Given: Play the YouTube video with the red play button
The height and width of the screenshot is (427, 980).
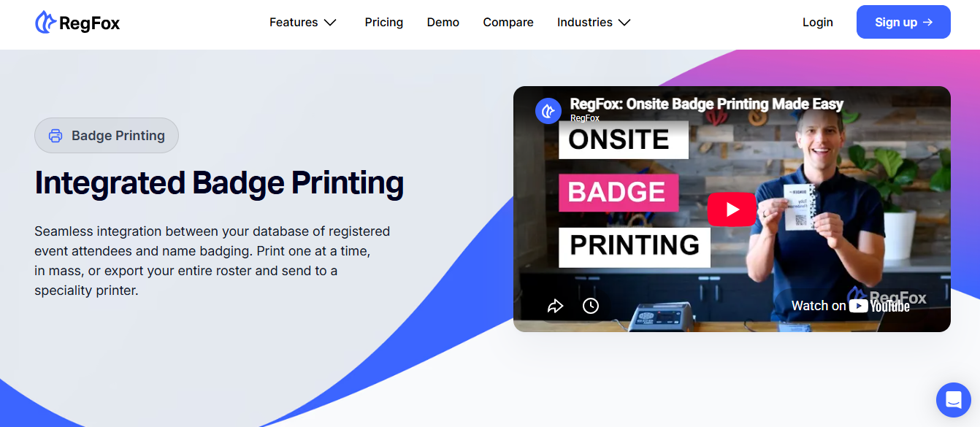Looking at the screenshot, I should (x=732, y=209).
